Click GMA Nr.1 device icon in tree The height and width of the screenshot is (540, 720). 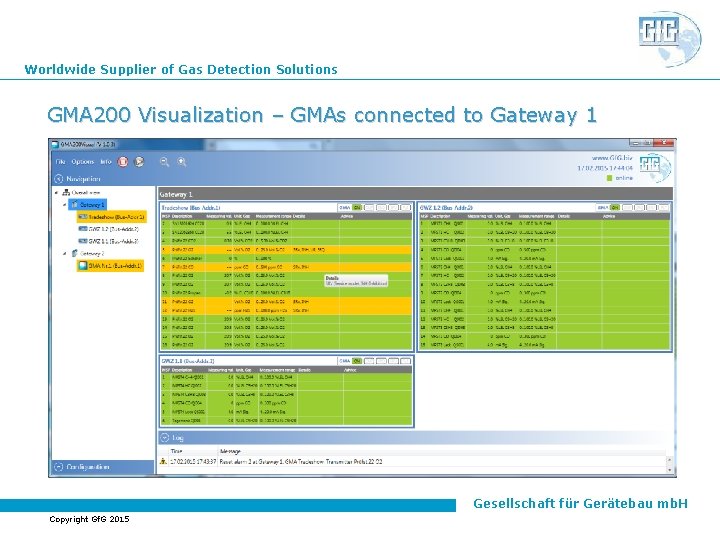pyautogui.click(x=83, y=265)
